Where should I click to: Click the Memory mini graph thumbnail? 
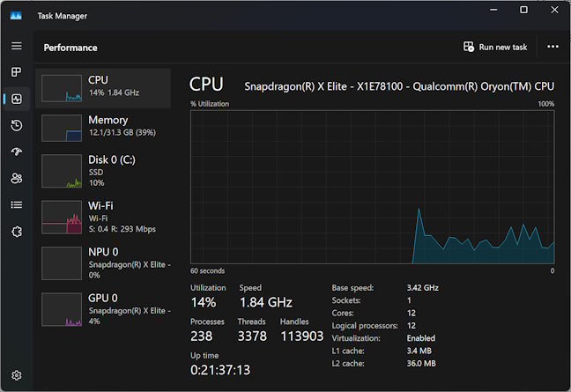pos(62,128)
